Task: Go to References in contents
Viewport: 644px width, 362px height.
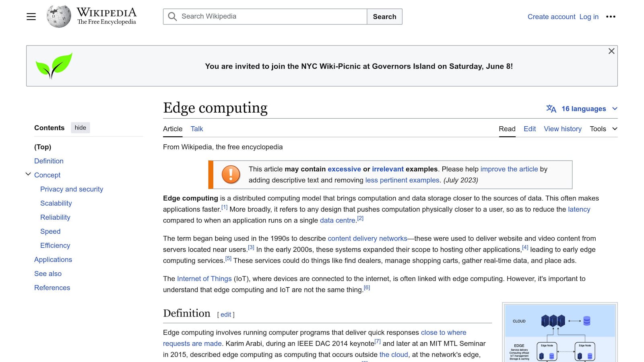Action: coord(52,288)
